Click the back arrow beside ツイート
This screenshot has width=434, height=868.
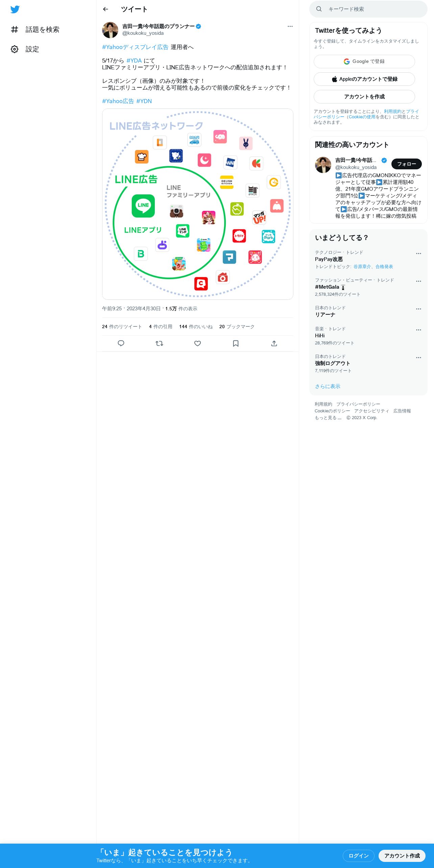(x=105, y=9)
